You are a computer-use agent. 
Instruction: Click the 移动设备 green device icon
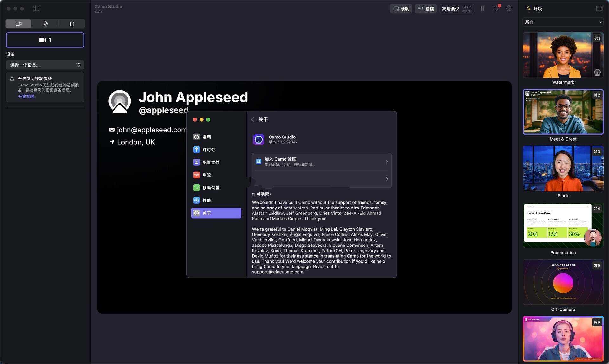(x=197, y=188)
